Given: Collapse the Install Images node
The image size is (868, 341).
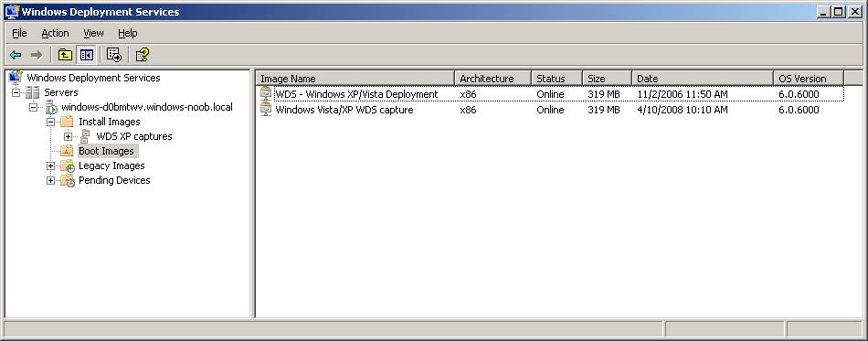Looking at the screenshot, I should 50,122.
